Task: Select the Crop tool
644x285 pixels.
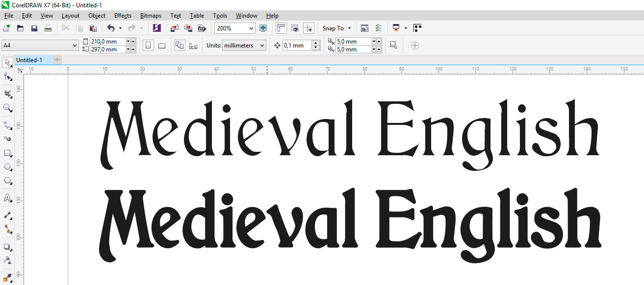Action: point(7,94)
